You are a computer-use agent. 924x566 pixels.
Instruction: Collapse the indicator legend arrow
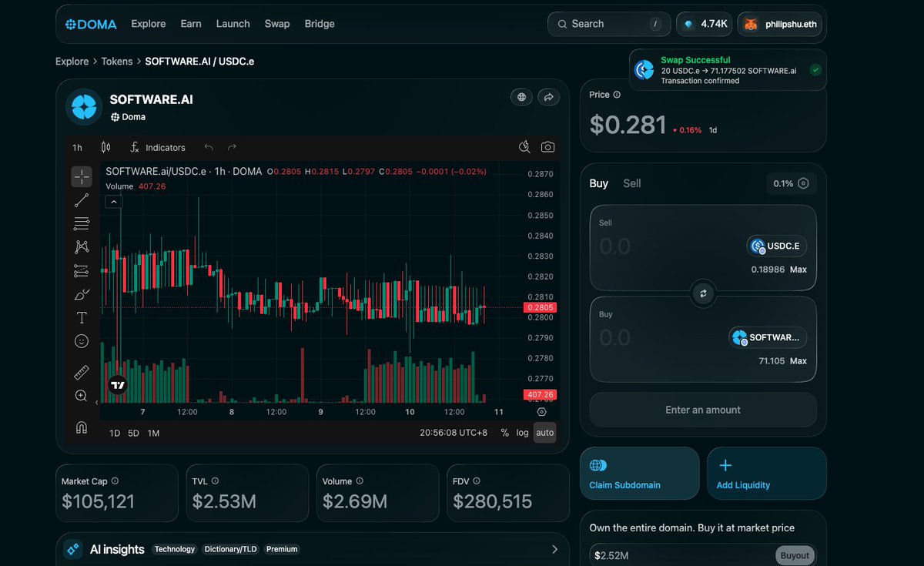coord(113,202)
